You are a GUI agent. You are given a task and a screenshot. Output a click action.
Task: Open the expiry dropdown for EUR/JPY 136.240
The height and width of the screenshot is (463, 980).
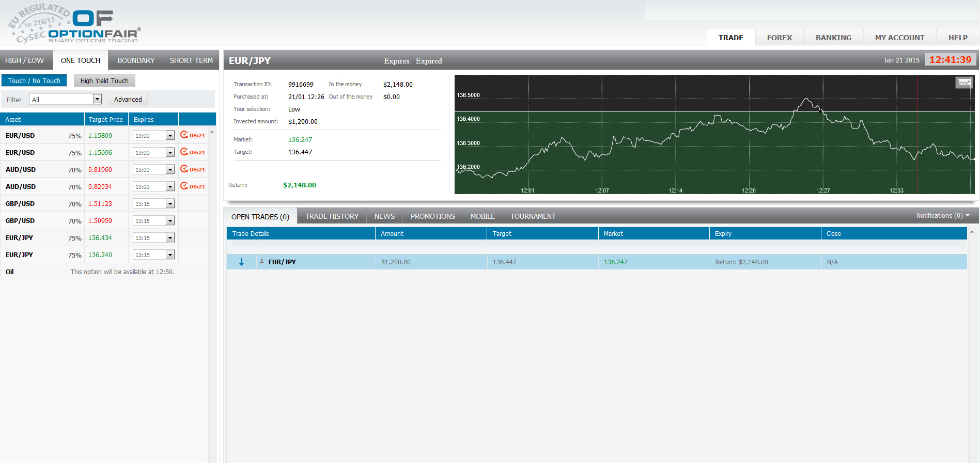[170, 255]
